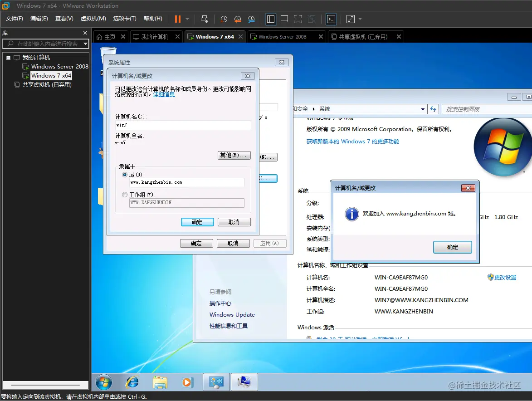Click 取消 in 系统属性 dialog
Viewport: 532px width, 401px height.
click(x=233, y=243)
